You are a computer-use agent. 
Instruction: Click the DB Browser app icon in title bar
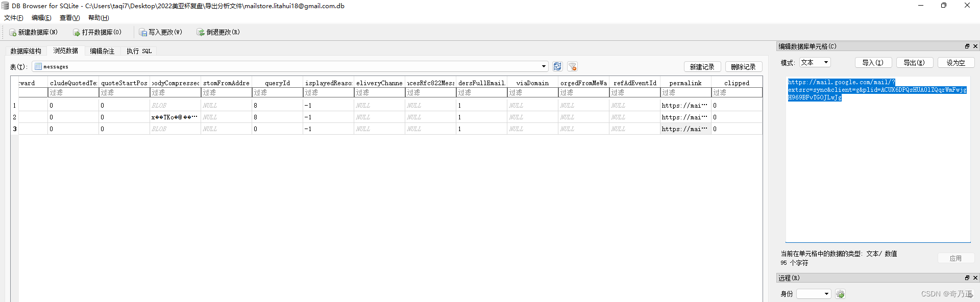point(5,6)
